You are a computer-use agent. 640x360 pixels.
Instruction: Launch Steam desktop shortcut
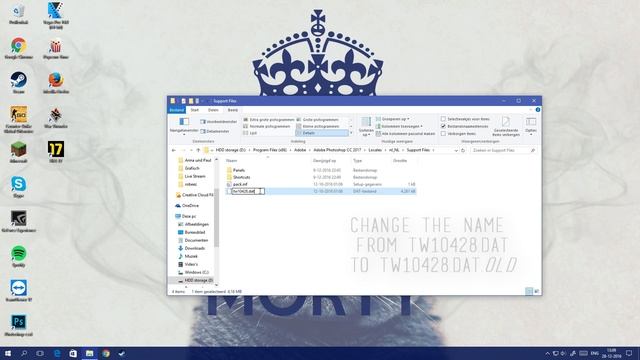click(x=18, y=82)
